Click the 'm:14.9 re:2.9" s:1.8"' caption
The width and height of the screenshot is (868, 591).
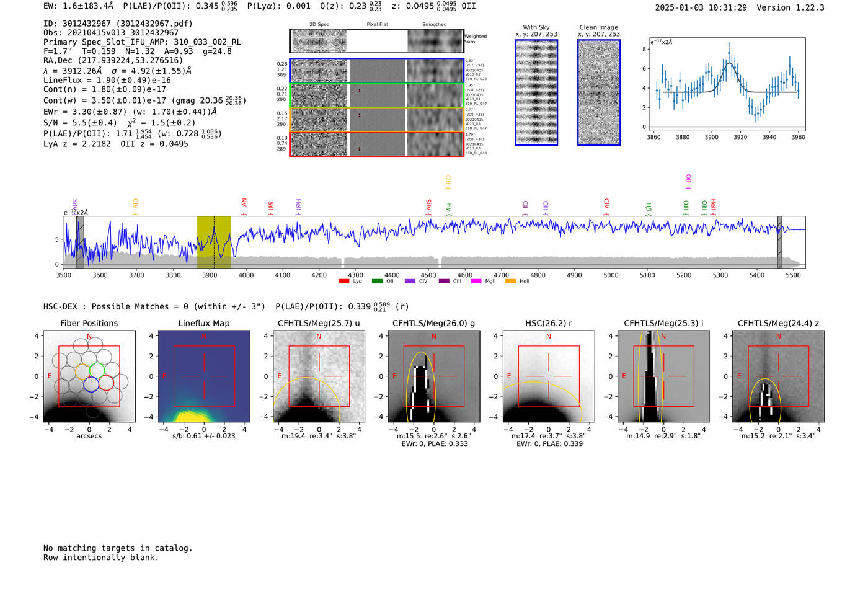pos(663,436)
